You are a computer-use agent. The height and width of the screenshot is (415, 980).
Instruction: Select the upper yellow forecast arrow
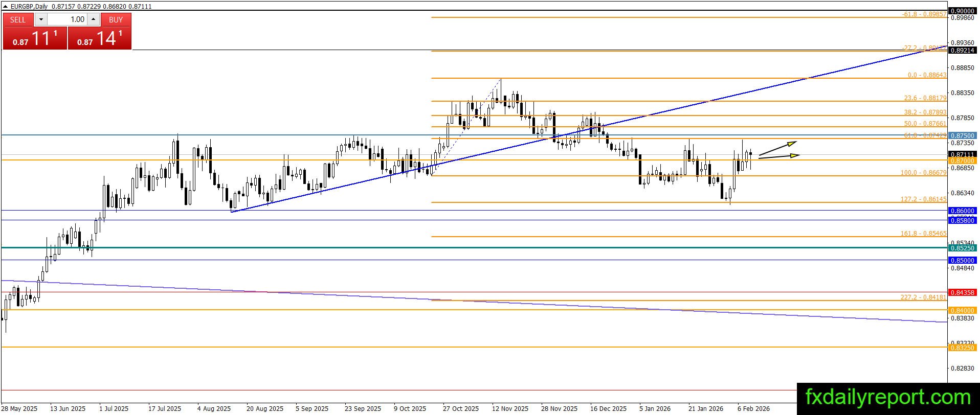pos(777,148)
